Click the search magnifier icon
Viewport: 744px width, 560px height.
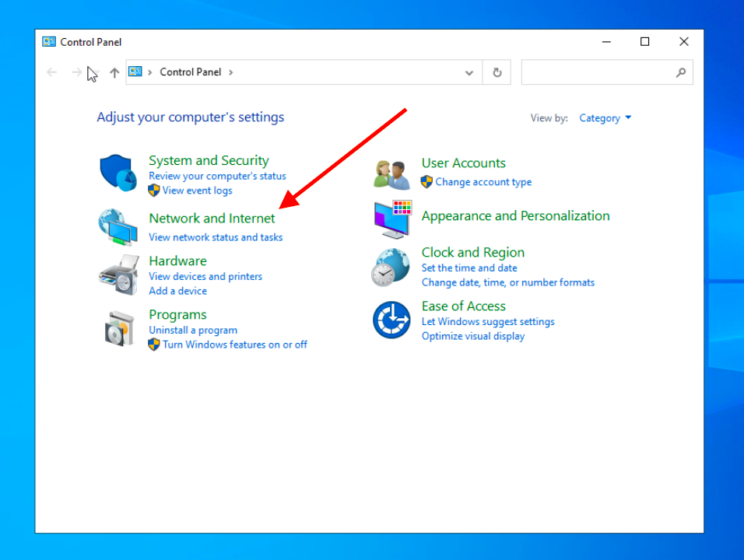pos(681,72)
